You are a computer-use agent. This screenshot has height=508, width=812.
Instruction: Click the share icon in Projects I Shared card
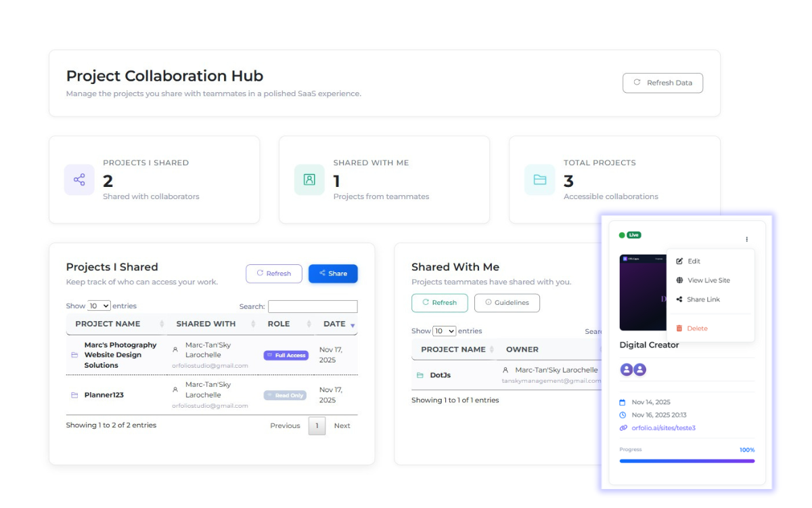79,179
